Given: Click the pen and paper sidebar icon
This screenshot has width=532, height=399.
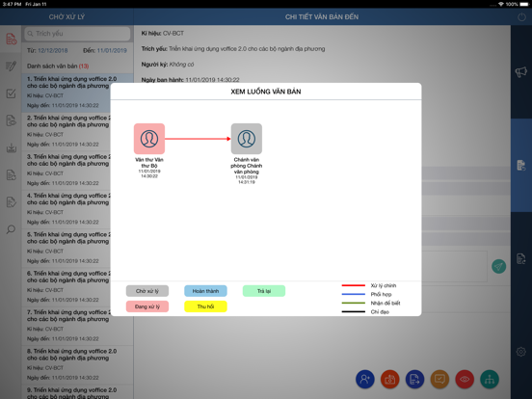Looking at the screenshot, I should (11, 66).
